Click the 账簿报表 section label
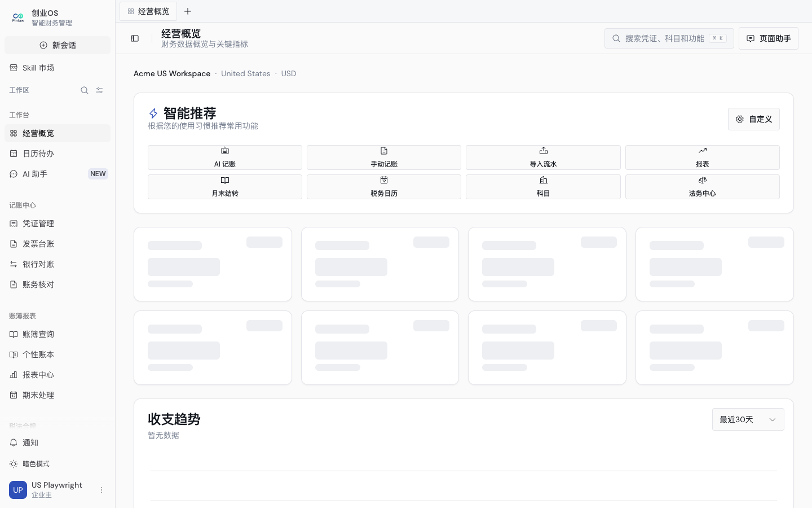Screen dimensions: 812x508 [23, 316]
